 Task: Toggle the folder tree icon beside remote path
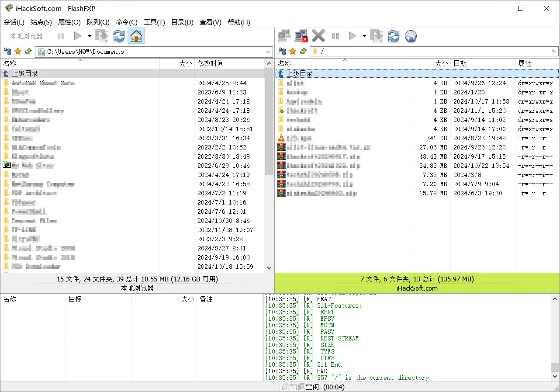pyautogui.click(x=282, y=52)
